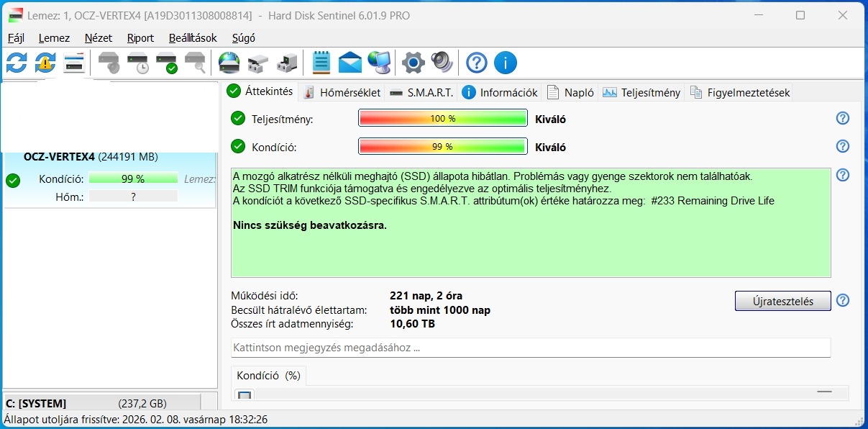
Task: Click Kiváló next to the Teljesítmény bar
Action: [551, 119]
